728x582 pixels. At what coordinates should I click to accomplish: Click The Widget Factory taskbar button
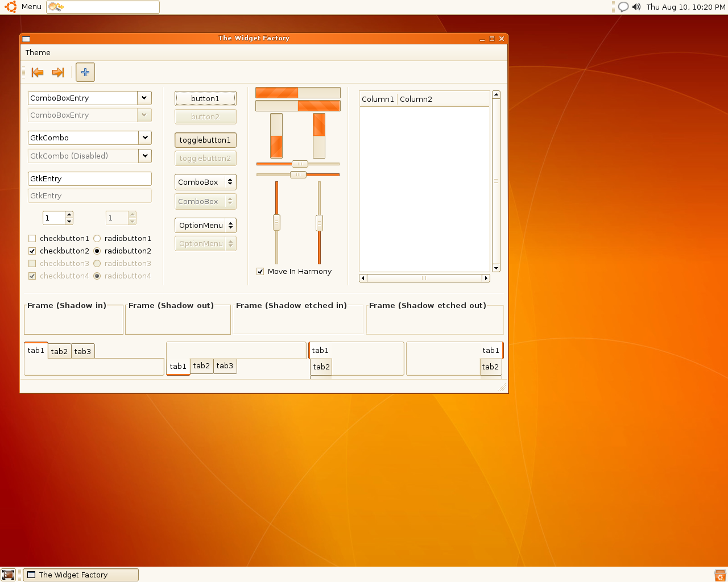(81, 575)
